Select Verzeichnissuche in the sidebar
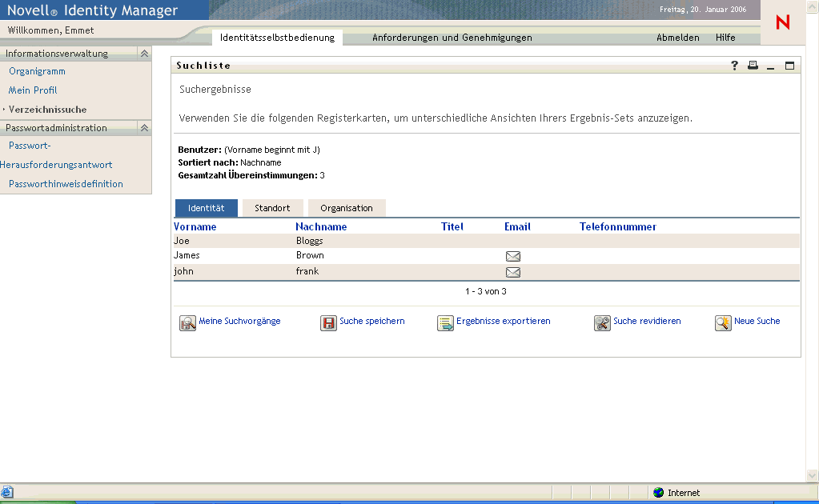The width and height of the screenshot is (819, 504). click(47, 110)
